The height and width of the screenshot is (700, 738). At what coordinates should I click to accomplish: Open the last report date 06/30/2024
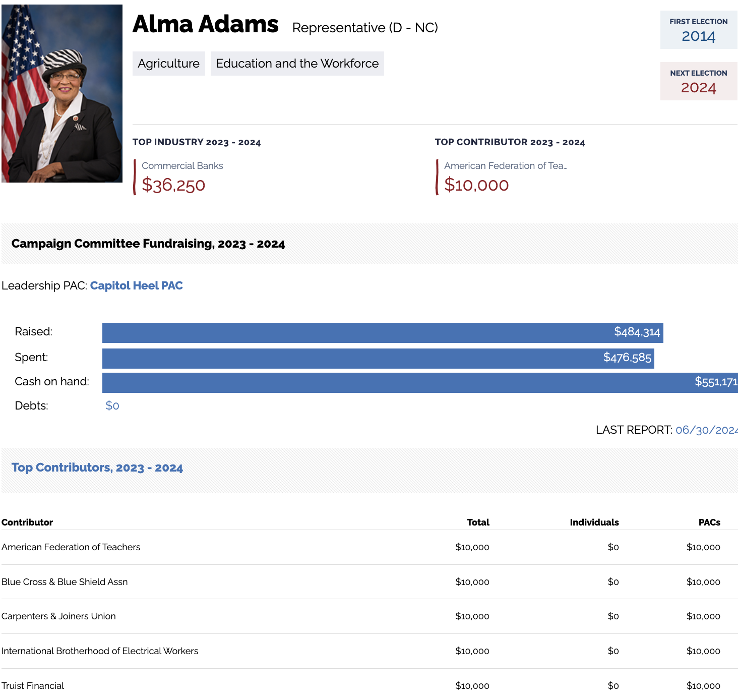707,430
